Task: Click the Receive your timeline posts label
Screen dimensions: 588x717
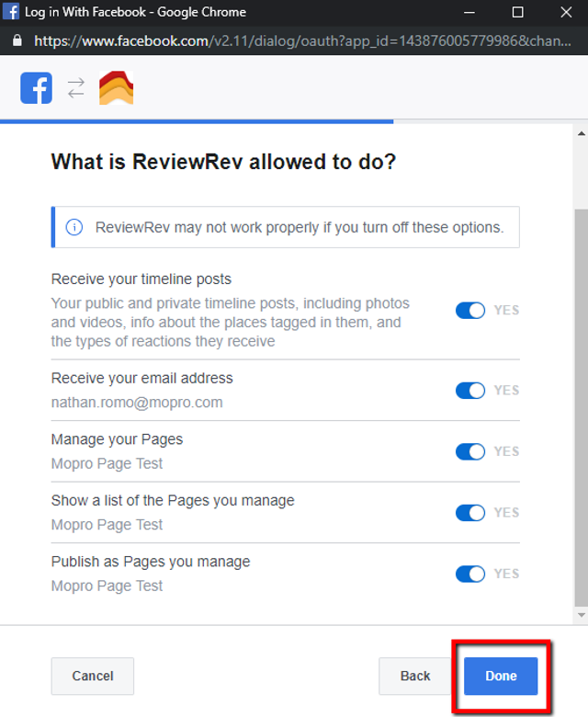Action: (x=141, y=279)
